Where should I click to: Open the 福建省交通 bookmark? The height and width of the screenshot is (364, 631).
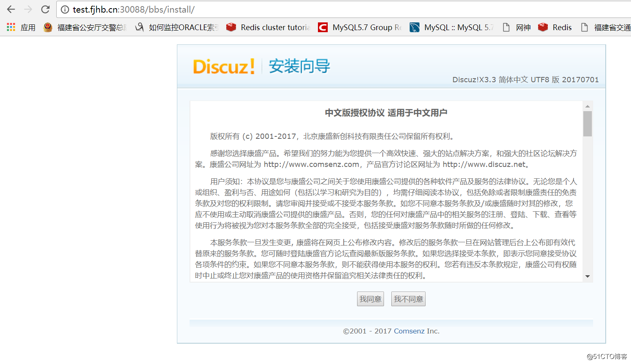[605, 27]
